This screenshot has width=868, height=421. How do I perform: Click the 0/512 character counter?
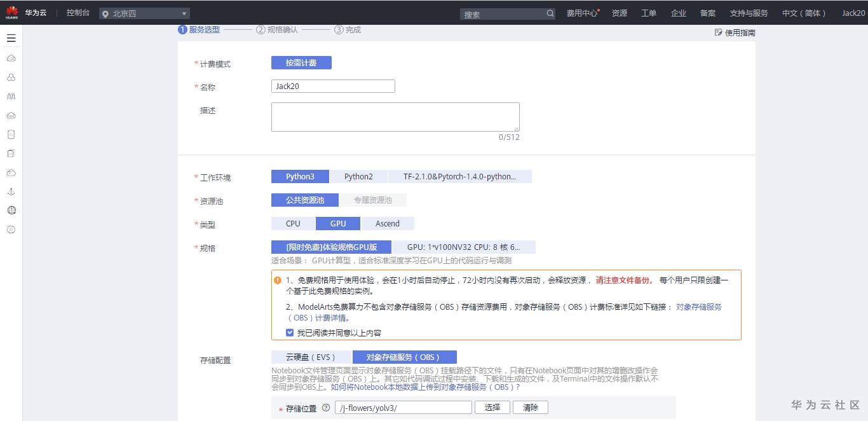click(509, 137)
